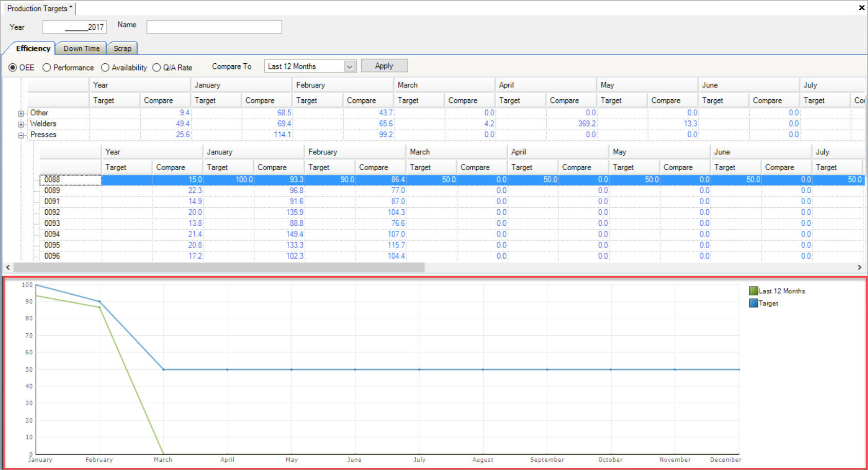
Task: Click the scroll left arrow
Action: 8,267
